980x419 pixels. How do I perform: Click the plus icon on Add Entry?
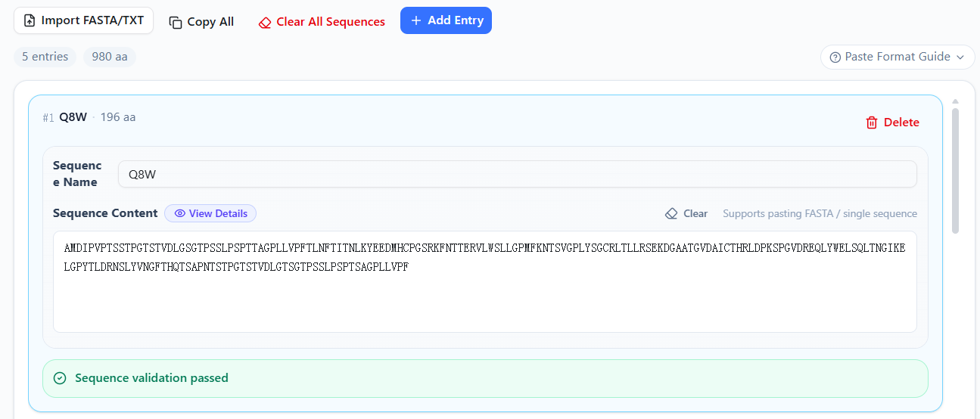(415, 20)
